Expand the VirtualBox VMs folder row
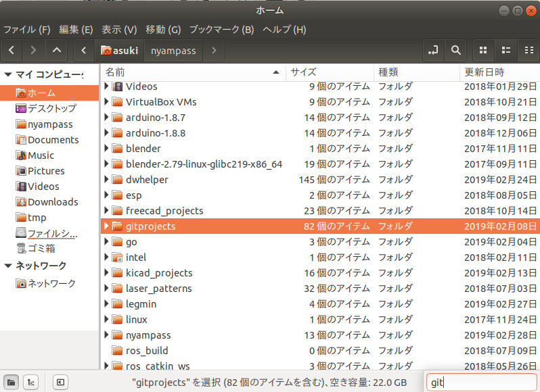 [106, 101]
